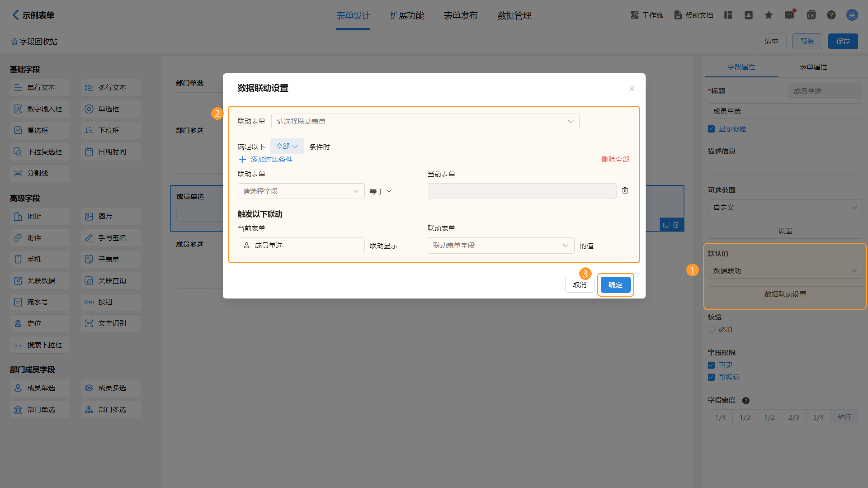
Task: Open the 工作流 workflow icon
Action: tap(634, 15)
